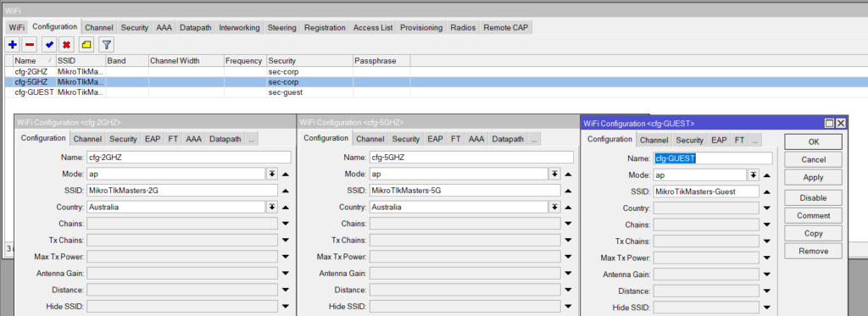Viewport: 868px width, 316px height.
Task: Expand the Antenna Gain field in the cfg-5GHZ window
Action: (x=569, y=274)
